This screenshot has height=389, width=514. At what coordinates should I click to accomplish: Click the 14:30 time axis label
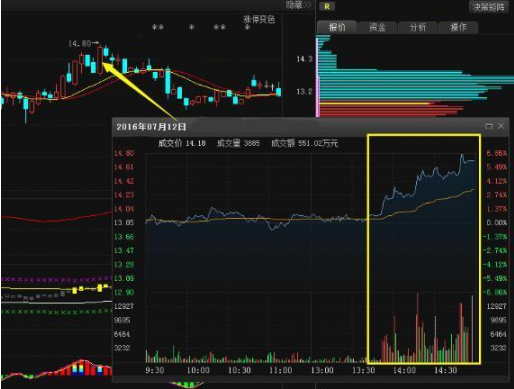pyautogui.click(x=445, y=370)
